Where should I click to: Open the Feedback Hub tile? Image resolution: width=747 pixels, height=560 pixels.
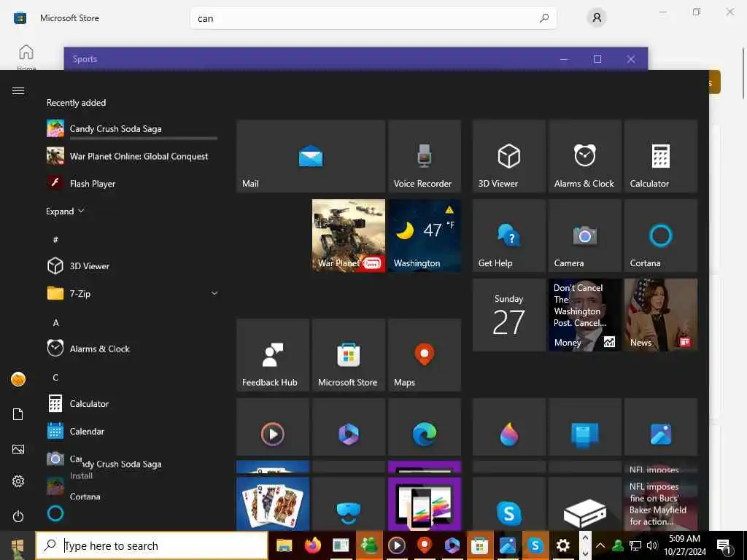pos(273,355)
